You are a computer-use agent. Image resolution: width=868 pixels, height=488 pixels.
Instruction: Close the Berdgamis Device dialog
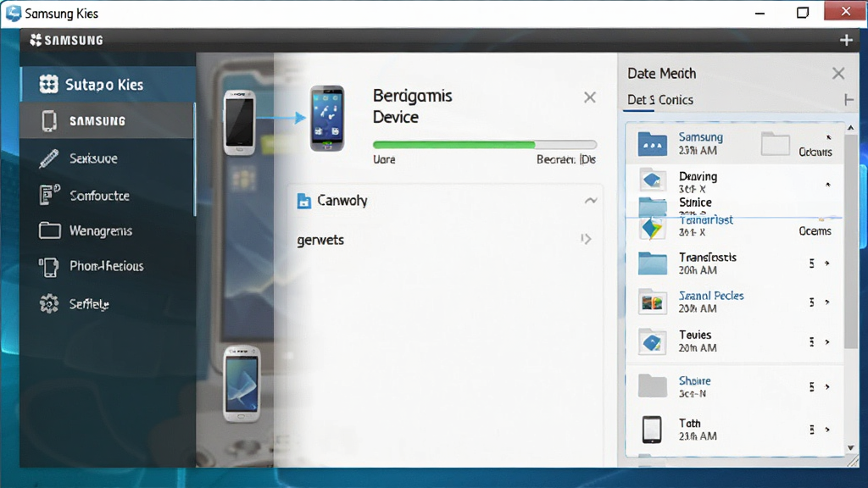point(590,97)
